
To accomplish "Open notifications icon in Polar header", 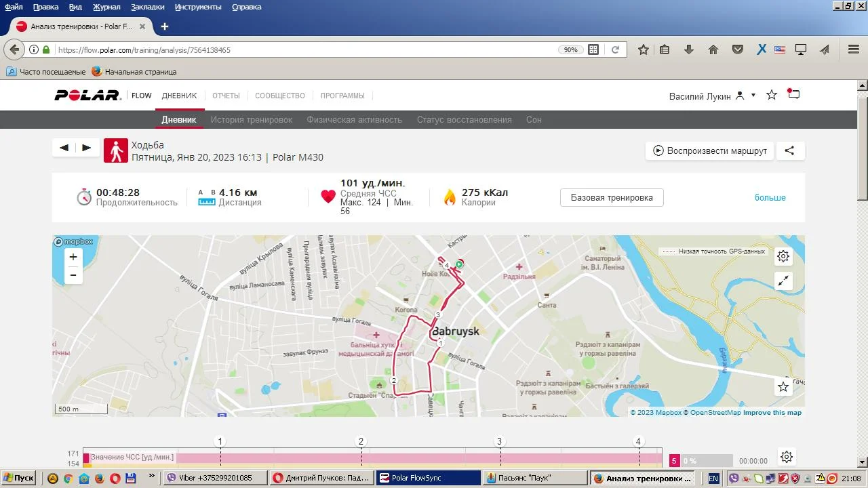I will [x=793, y=95].
